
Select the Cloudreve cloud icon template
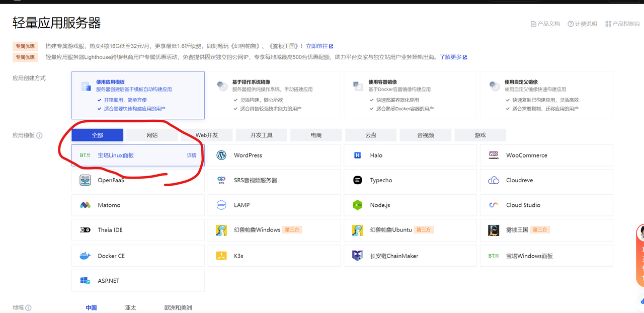pos(494,180)
